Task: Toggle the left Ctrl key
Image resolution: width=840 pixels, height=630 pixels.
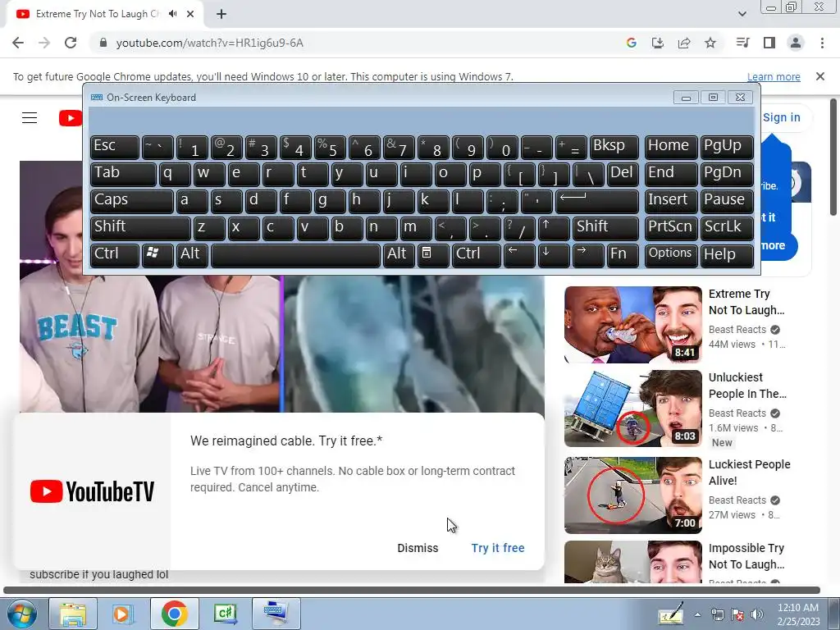Action: (115, 255)
